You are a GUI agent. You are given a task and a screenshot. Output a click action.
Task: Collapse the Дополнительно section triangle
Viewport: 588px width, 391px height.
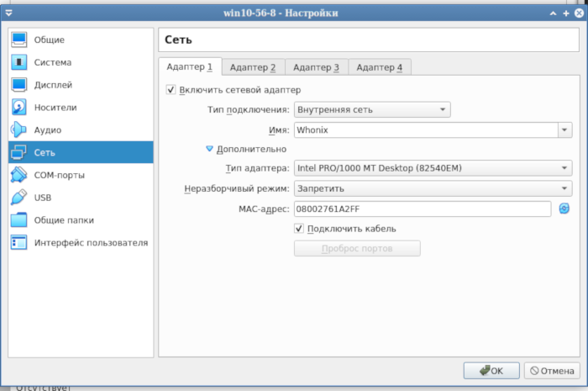pyautogui.click(x=210, y=149)
